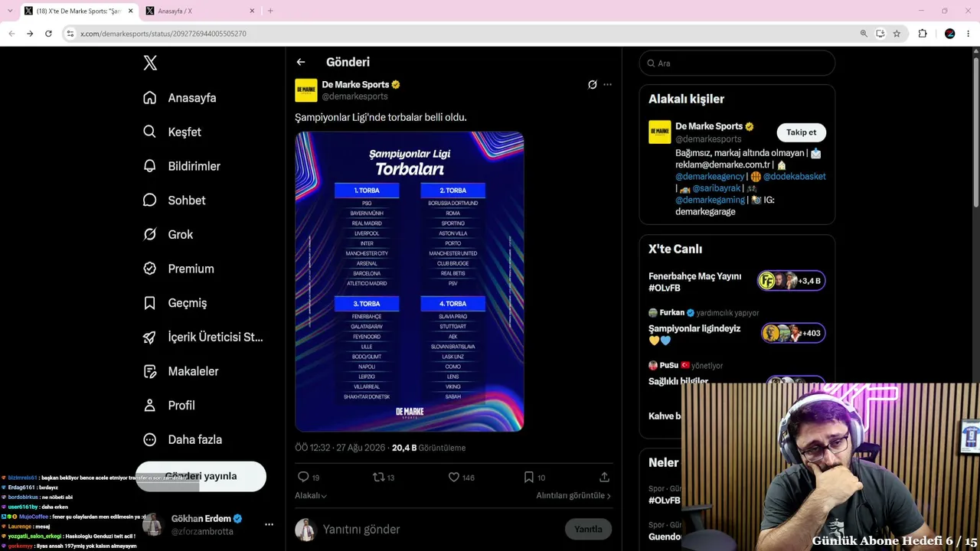The image size is (980, 551).
Task: Click the browser address bar URL
Action: point(163,34)
